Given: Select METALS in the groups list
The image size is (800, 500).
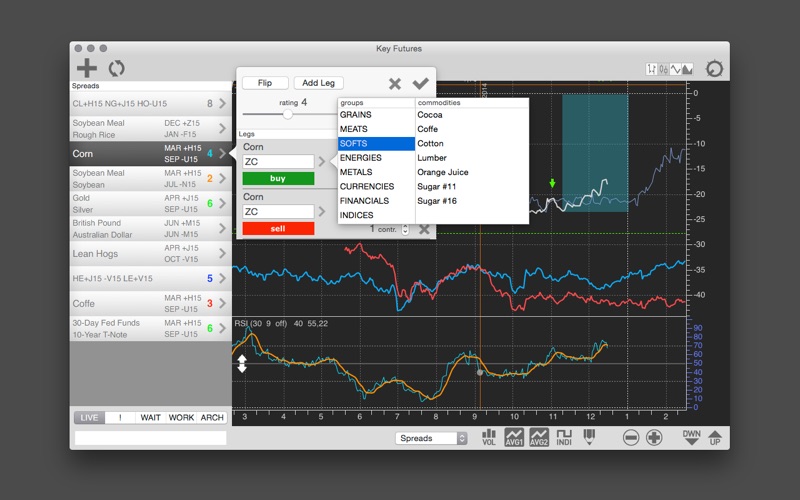Looking at the screenshot, I should click(x=356, y=172).
